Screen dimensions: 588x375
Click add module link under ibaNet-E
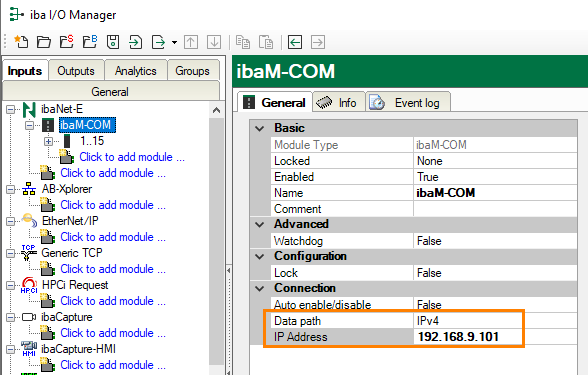[x=113, y=173]
